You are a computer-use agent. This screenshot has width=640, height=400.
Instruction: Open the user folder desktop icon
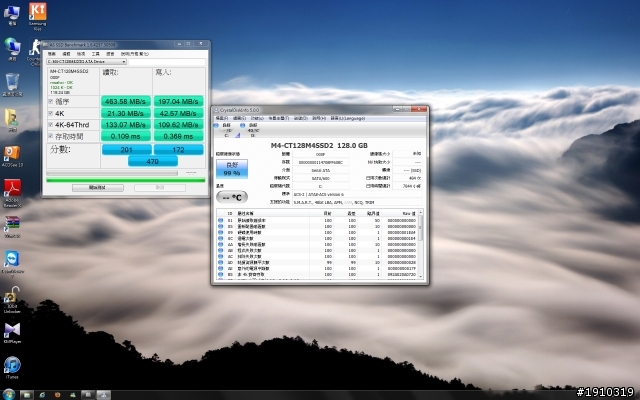[12, 120]
